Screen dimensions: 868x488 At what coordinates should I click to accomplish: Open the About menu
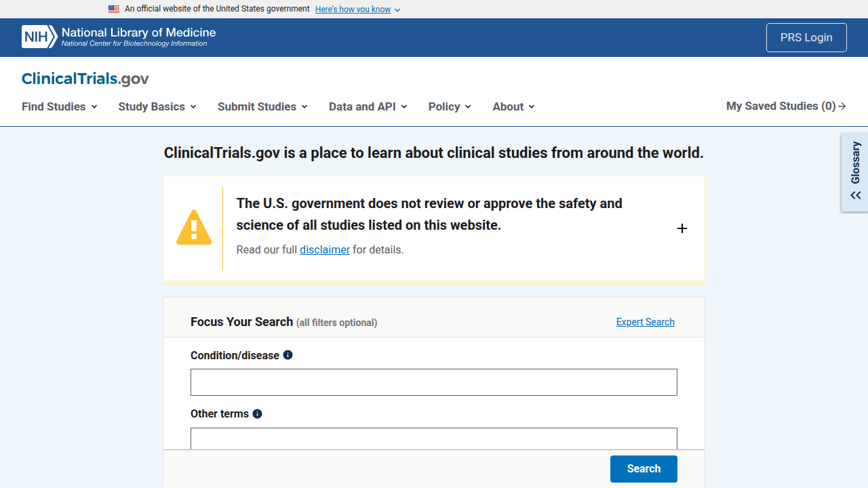pyautogui.click(x=513, y=106)
